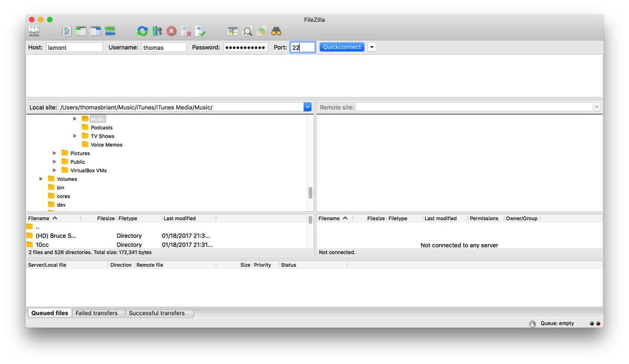629x364 pixels.
Task: Click the queue Server/Local file column header
Action: tap(67, 265)
